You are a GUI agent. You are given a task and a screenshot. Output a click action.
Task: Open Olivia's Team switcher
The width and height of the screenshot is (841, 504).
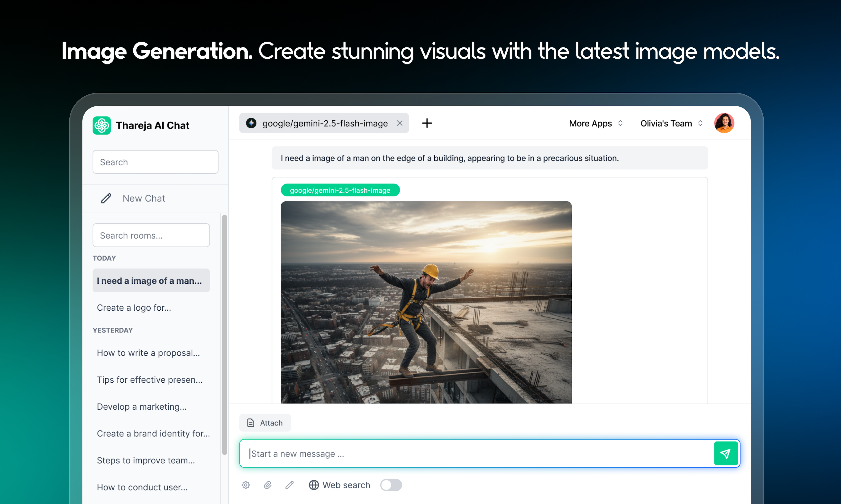click(x=671, y=123)
